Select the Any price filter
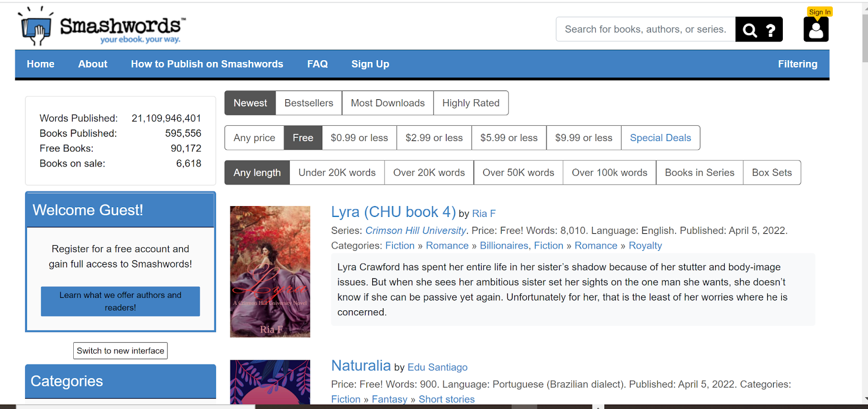This screenshot has height=409, width=868. click(x=254, y=138)
